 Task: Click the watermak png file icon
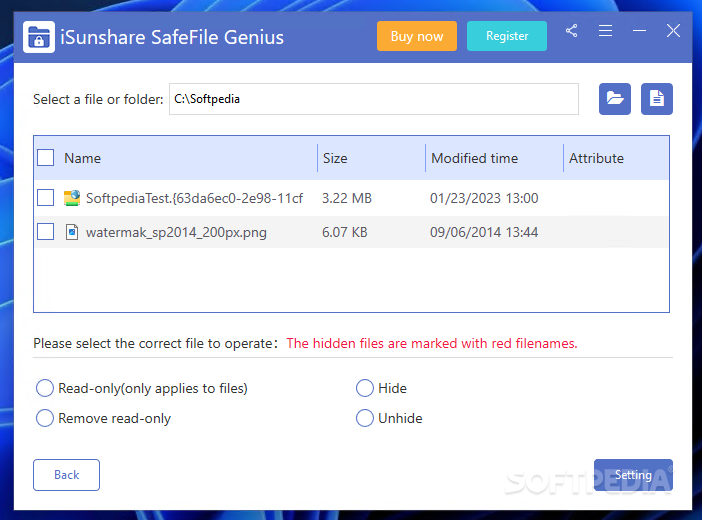[x=72, y=232]
